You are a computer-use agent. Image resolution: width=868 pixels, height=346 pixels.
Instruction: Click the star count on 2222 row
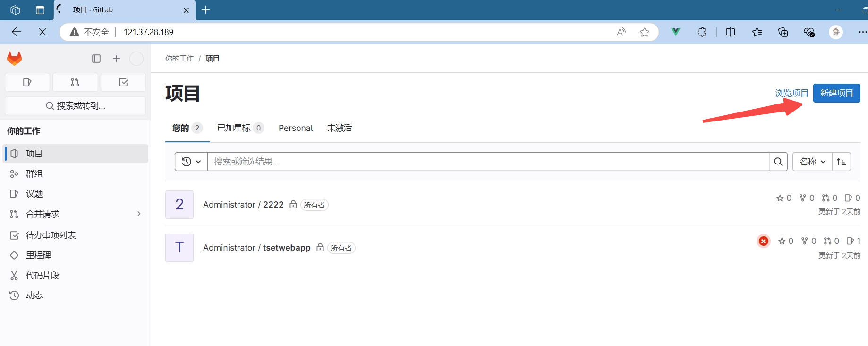coord(784,198)
